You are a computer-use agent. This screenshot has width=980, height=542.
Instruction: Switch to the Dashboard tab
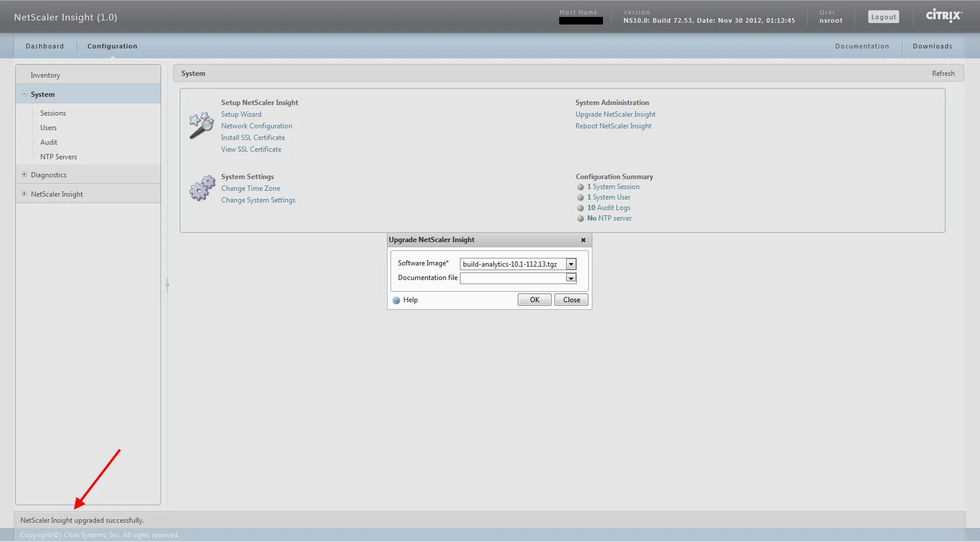point(45,46)
